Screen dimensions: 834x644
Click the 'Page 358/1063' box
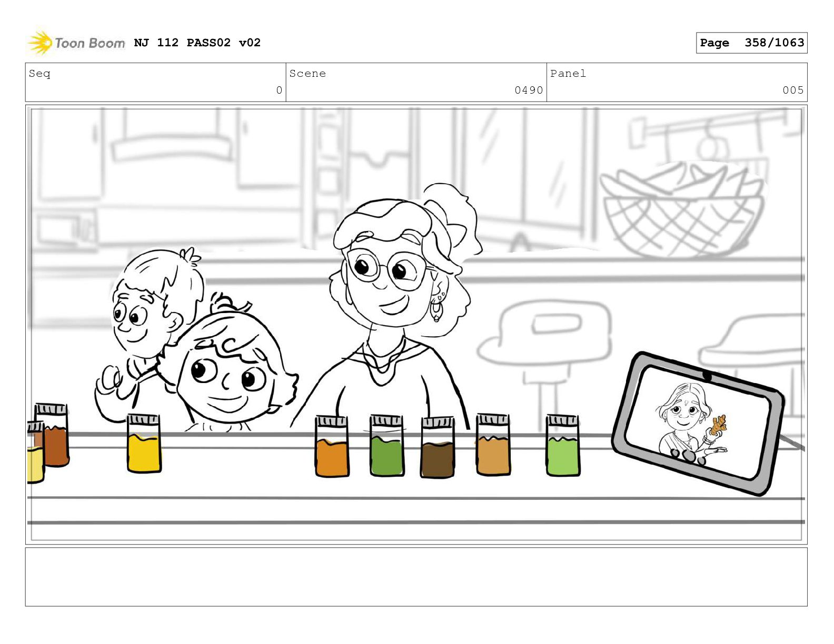751,43
